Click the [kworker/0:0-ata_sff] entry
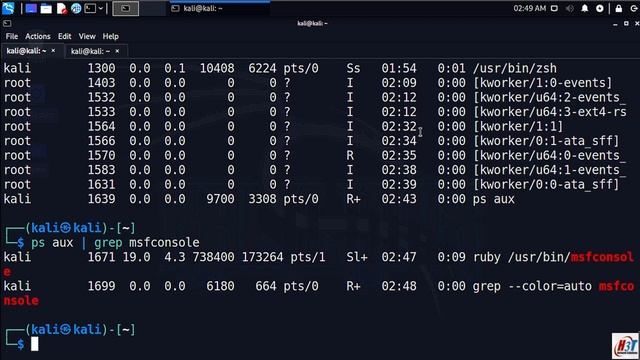 546,184
